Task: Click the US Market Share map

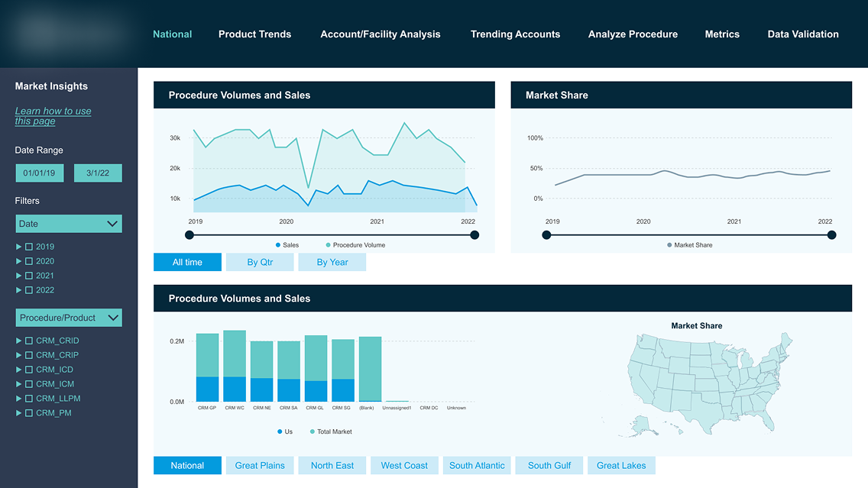Action: [698, 384]
